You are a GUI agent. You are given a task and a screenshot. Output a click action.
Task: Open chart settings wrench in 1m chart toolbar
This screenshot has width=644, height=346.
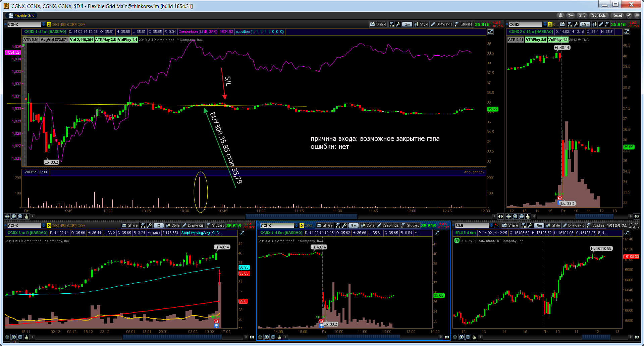(398, 24)
